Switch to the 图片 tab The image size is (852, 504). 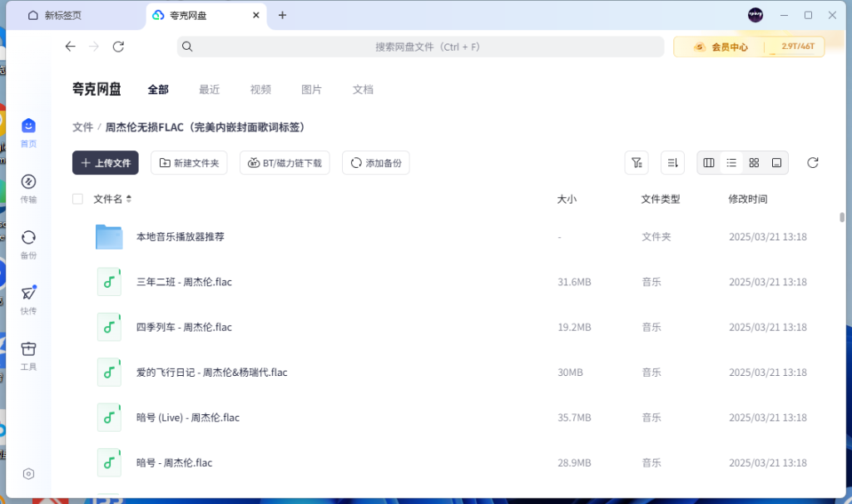pyautogui.click(x=311, y=90)
